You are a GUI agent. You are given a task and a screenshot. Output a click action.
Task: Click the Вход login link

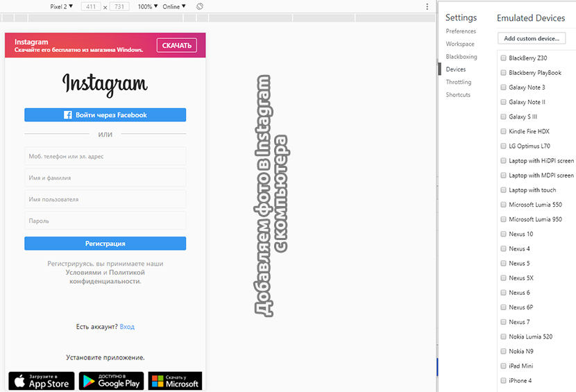point(127,327)
